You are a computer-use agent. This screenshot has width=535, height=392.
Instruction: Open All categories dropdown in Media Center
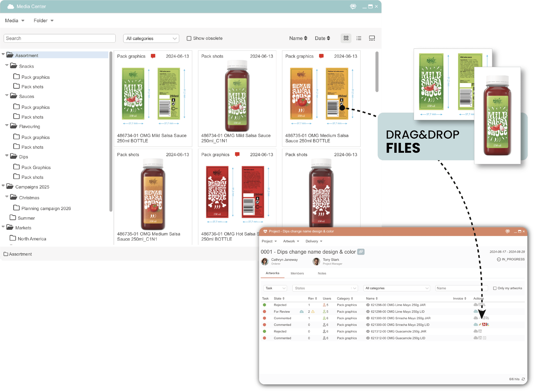point(151,38)
